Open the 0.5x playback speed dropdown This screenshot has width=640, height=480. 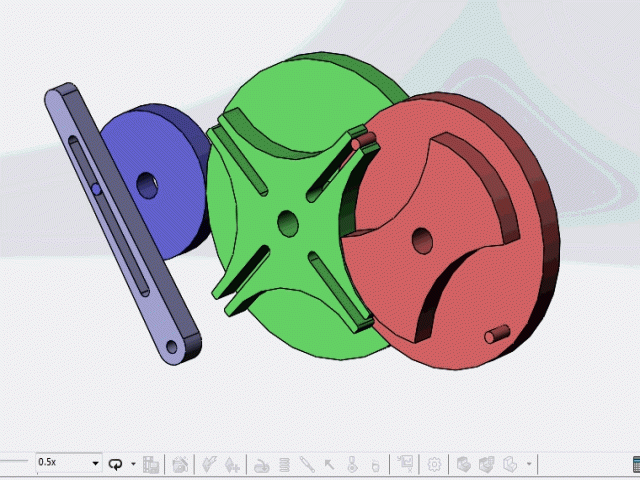pyautogui.click(x=68, y=462)
